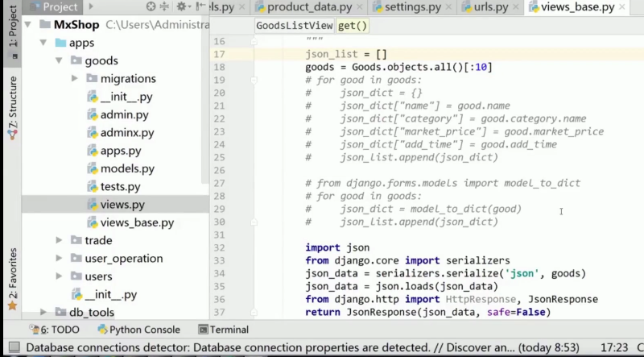Click the Python file icon beside admin.py

[93, 115]
